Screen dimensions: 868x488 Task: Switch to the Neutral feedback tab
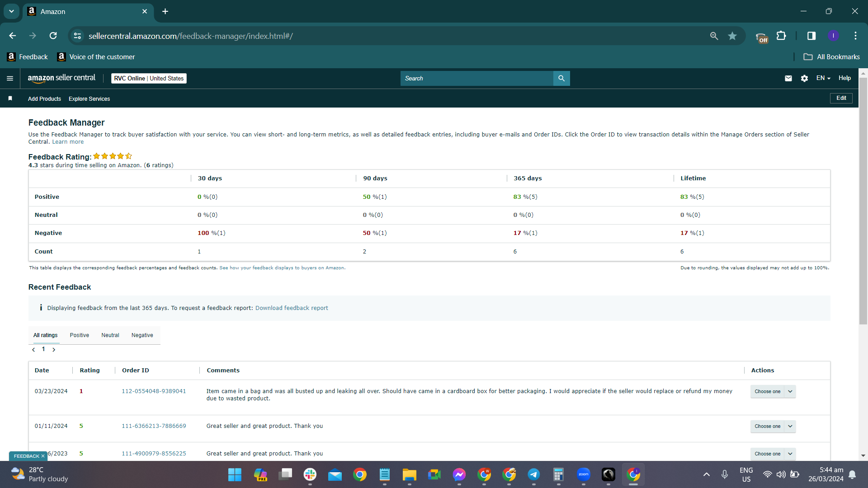coord(110,335)
